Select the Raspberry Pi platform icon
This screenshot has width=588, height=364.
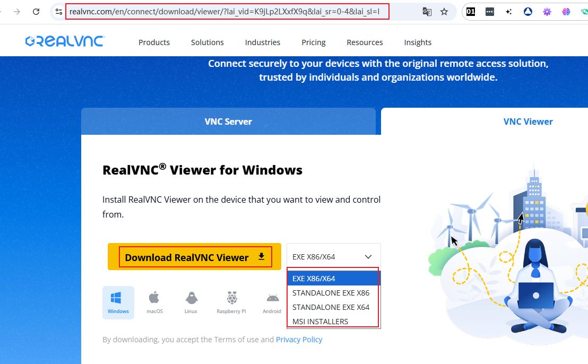point(231,302)
